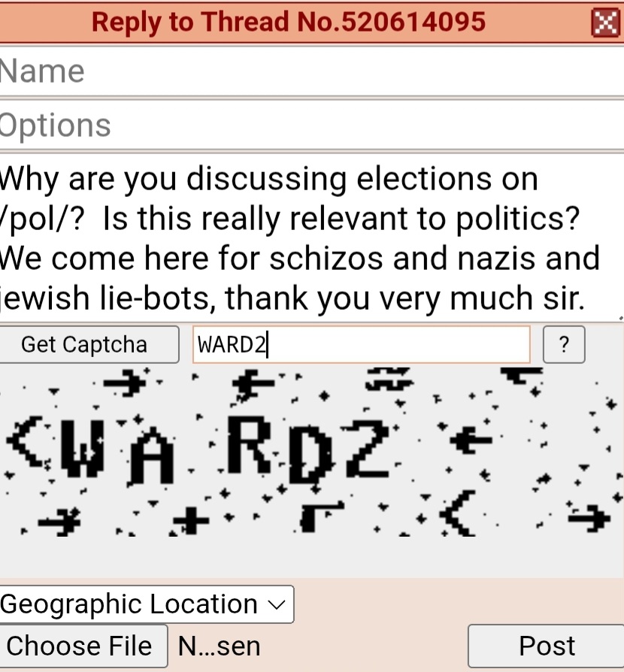Screen dimensions: 624x672
Task: Click the 'Reply to Thread No.520614095' title bar
Action: click(289, 23)
